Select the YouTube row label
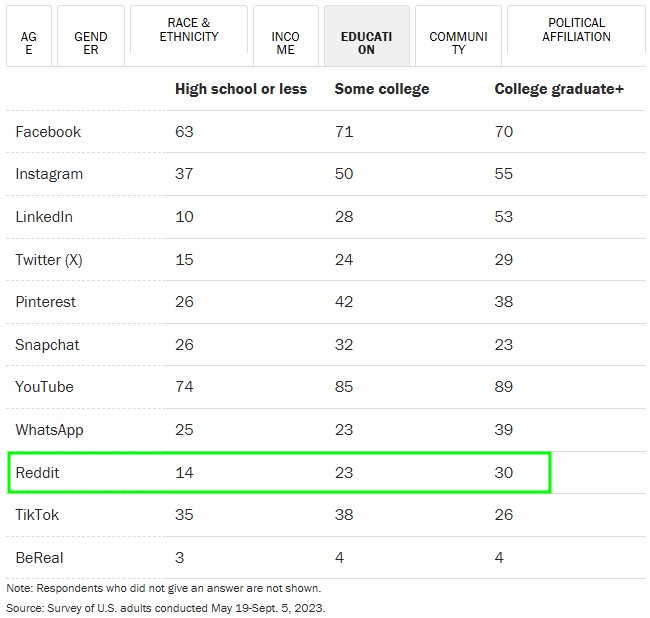Viewport: 650px width, 618px height. point(44,387)
